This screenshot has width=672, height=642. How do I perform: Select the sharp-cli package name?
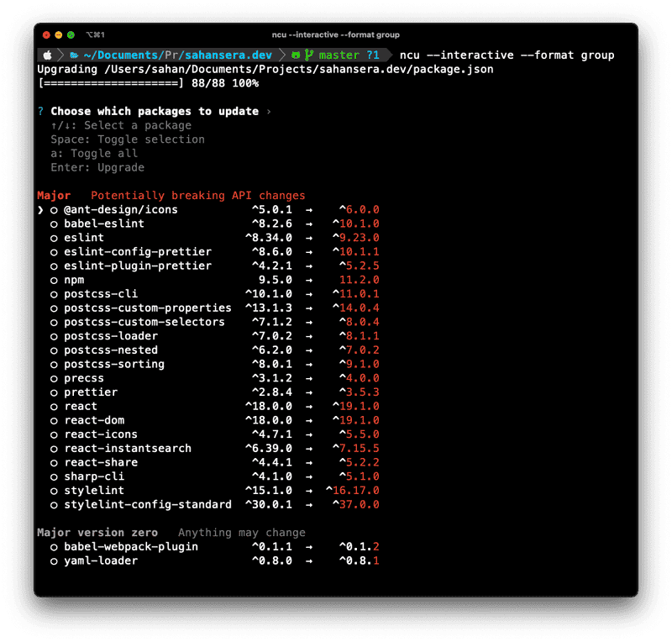click(94, 477)
